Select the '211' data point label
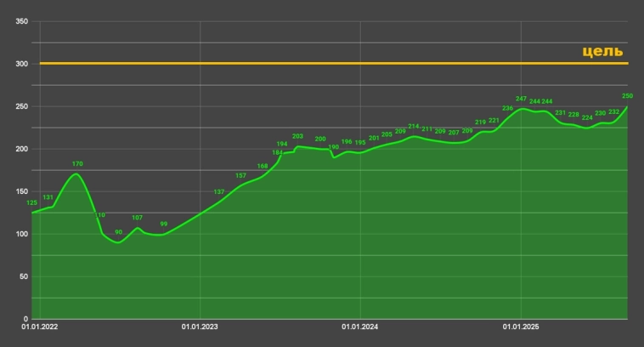 point(427,129)
